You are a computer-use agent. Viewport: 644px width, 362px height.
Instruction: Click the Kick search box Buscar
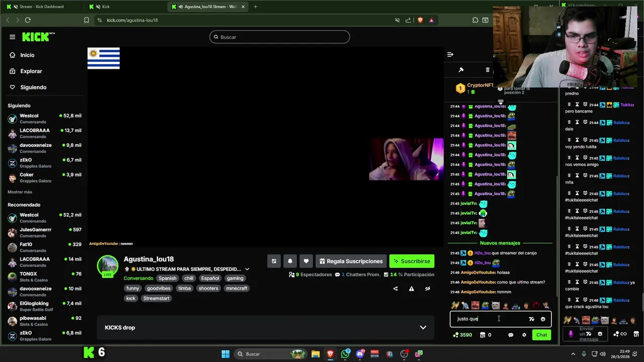click(280, 37)
